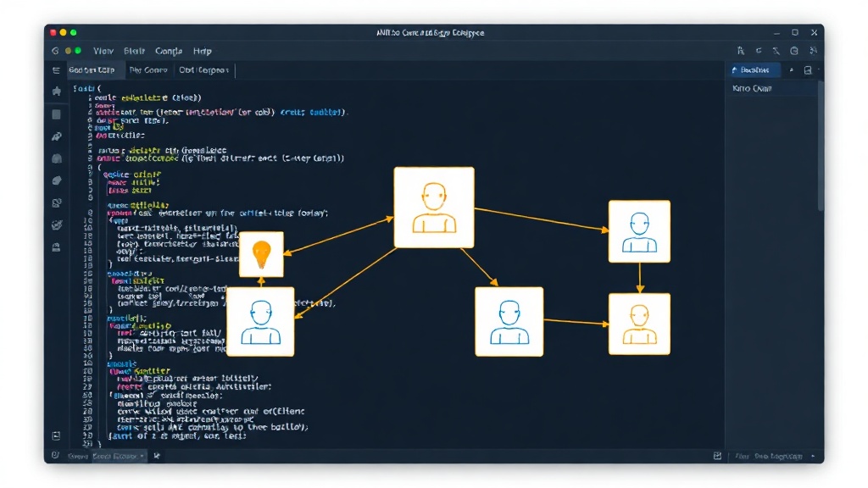Select the large orange person node at the diagram top
This screenshot has height=488, width=868.
(x=434, y=208)
